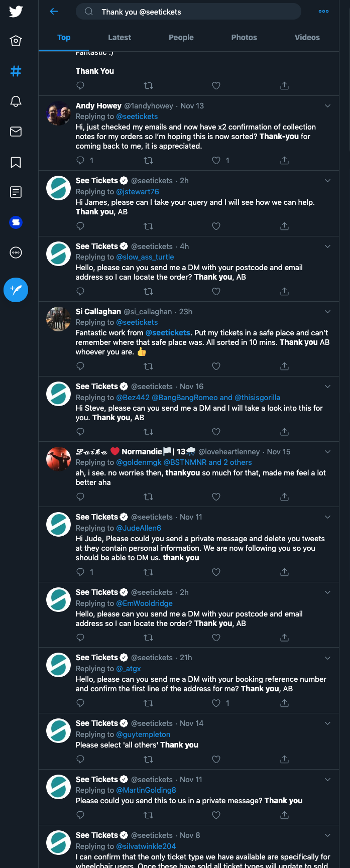
Task: Open search options three-dot menu
Action: 324,12
